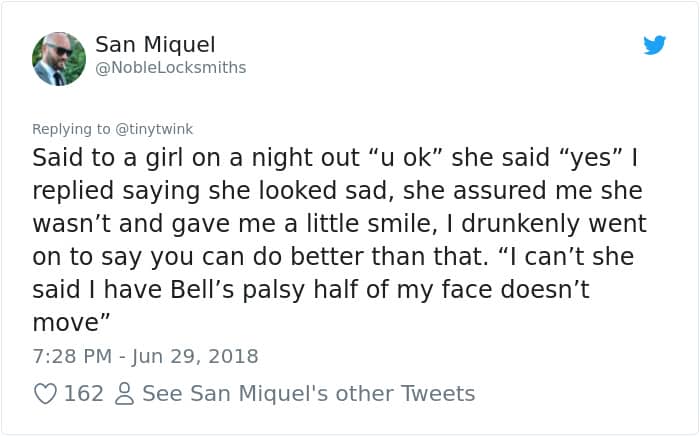Image resolution: width=700 pixels, height=436 pixels.
Task: Open the @NobleLocksmiths handle link
Action: click(170, 68)
